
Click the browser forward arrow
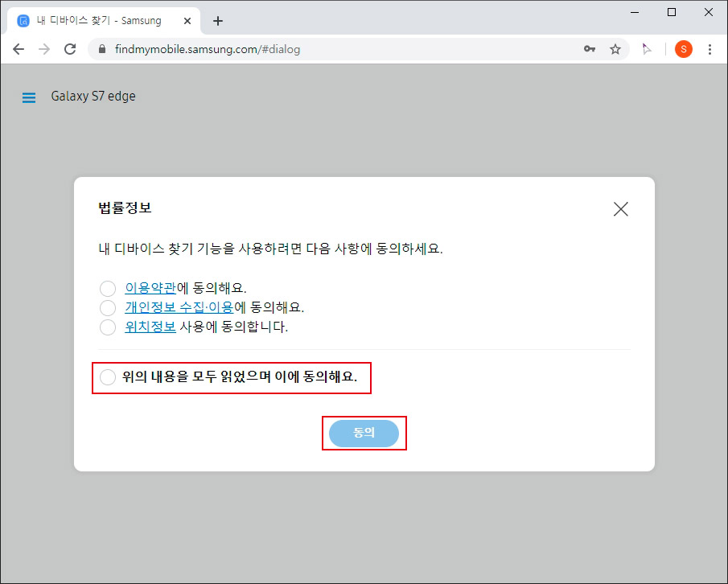click(x=44, y=49)
